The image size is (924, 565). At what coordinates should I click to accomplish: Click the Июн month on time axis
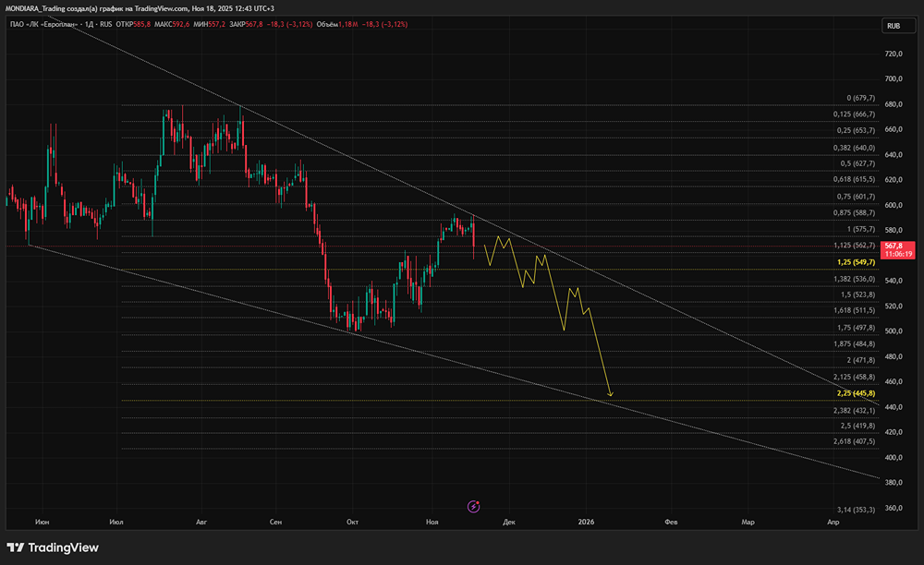(42, 522)
